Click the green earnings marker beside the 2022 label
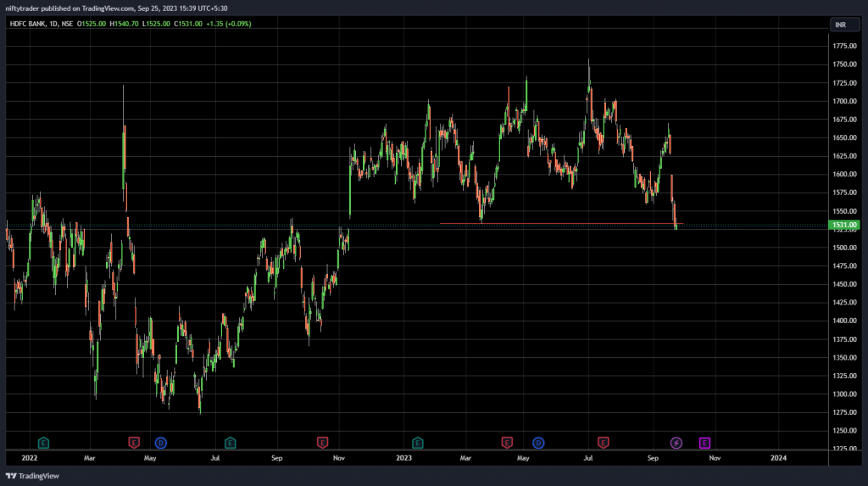This screenshot has width=868, height=486. (x=44, y=443)
